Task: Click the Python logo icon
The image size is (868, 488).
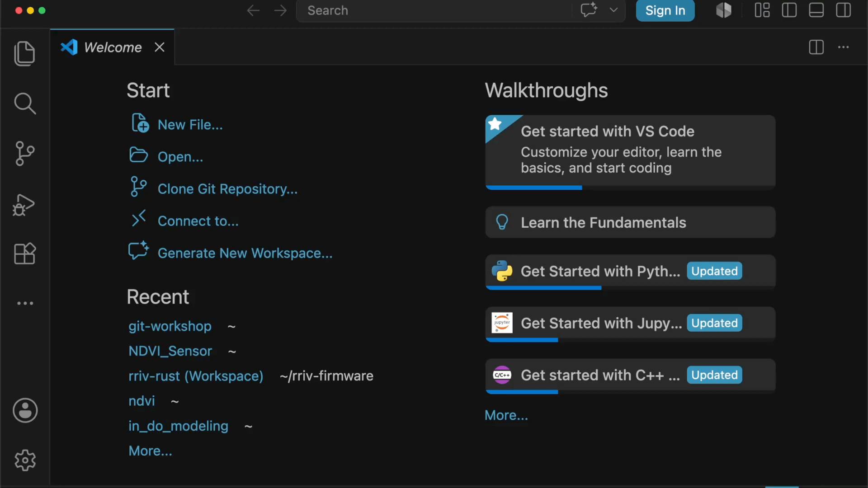Action: pyautogui.click(x=502, y=271)
